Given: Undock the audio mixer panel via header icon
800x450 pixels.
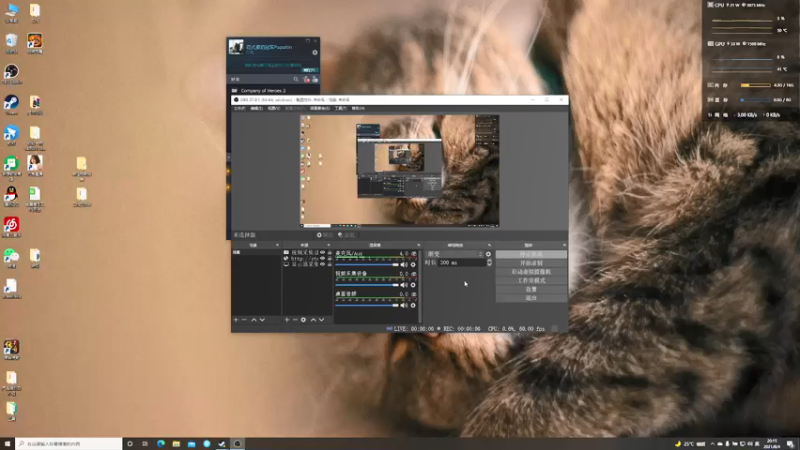Looking at the screenshot, I should coord(418,245).
